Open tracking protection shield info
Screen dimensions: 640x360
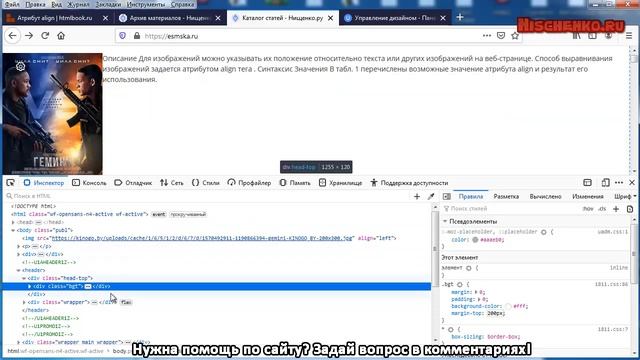[x=122, y=36]
